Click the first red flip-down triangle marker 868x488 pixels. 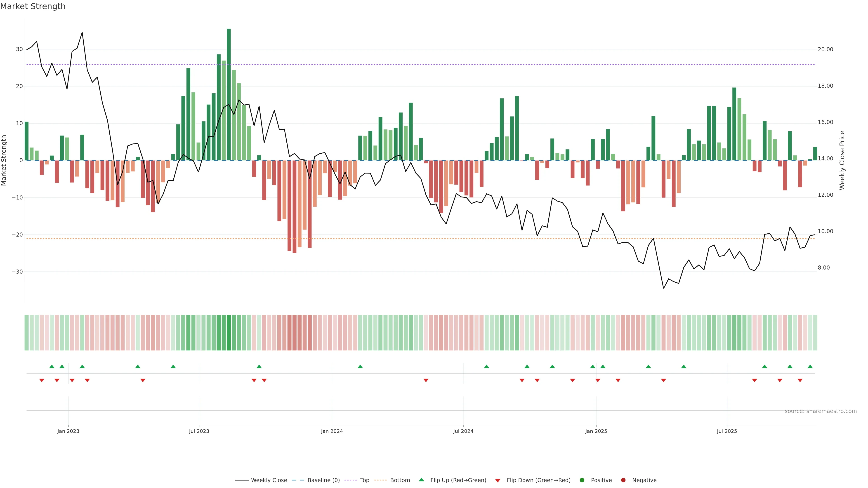tap(42, 380)
